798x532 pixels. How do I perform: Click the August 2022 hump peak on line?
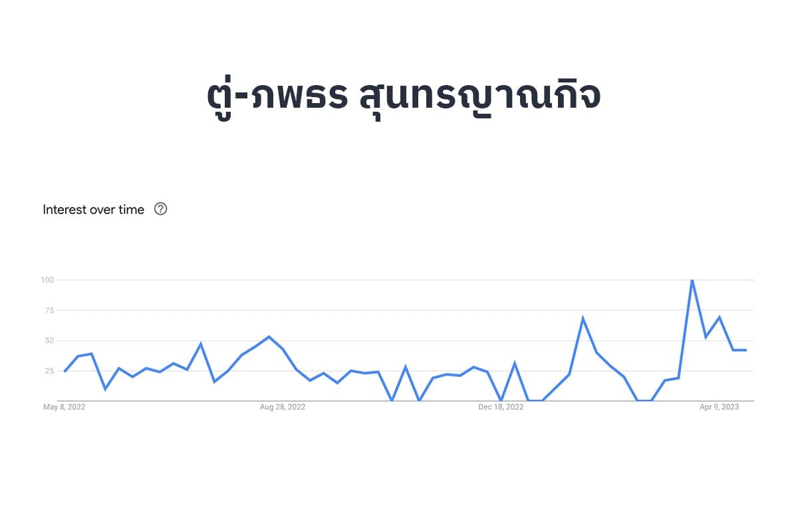tap(269, 336)
